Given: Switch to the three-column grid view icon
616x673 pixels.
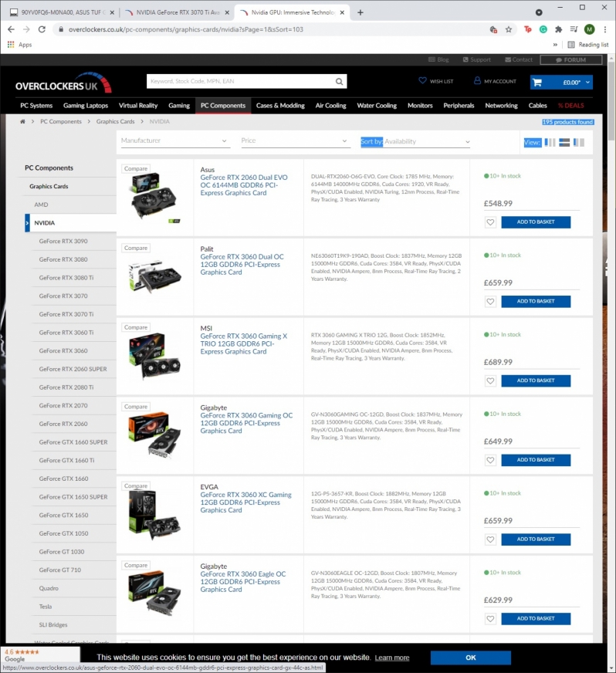Looking at the screenshot, I should click(x=550, y=142).
